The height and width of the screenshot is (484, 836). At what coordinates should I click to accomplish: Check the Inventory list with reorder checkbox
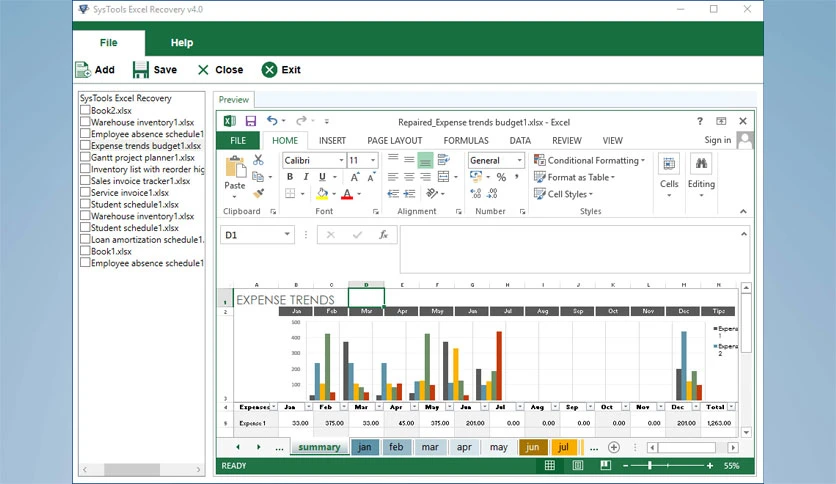[85, 168]
